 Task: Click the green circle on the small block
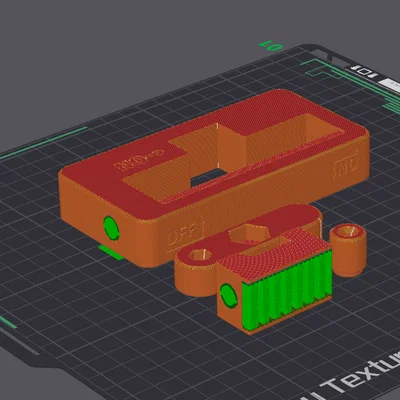(229, 296)
